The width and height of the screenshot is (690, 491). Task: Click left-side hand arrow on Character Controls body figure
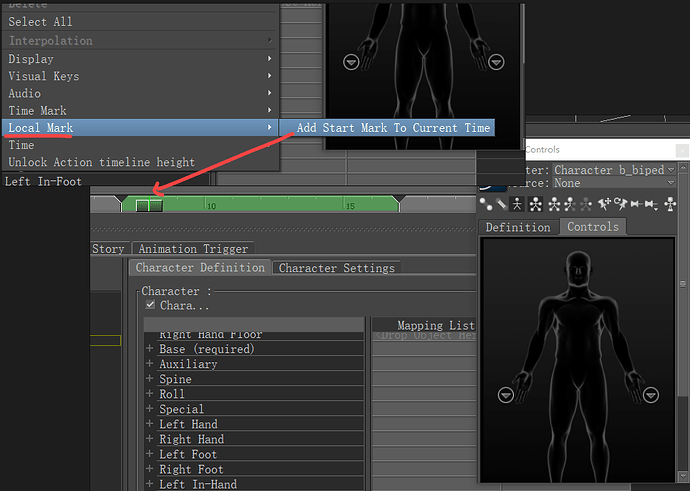click(x=506, y=396)
